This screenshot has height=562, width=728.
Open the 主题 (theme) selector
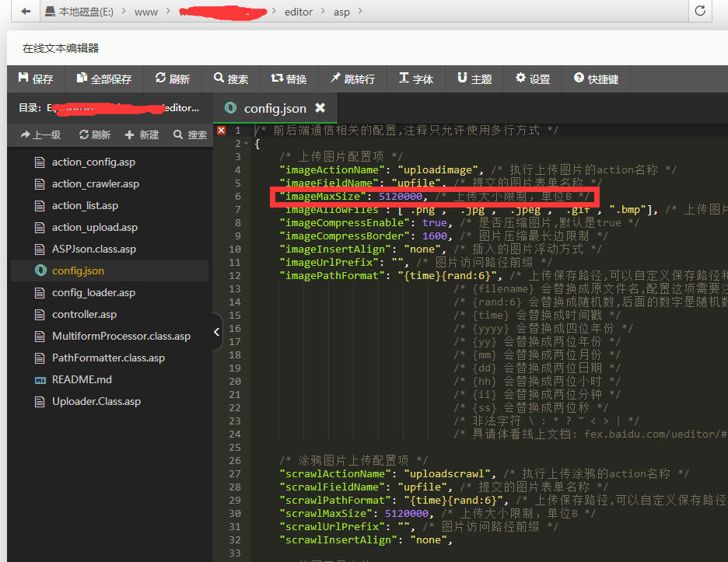474,79
